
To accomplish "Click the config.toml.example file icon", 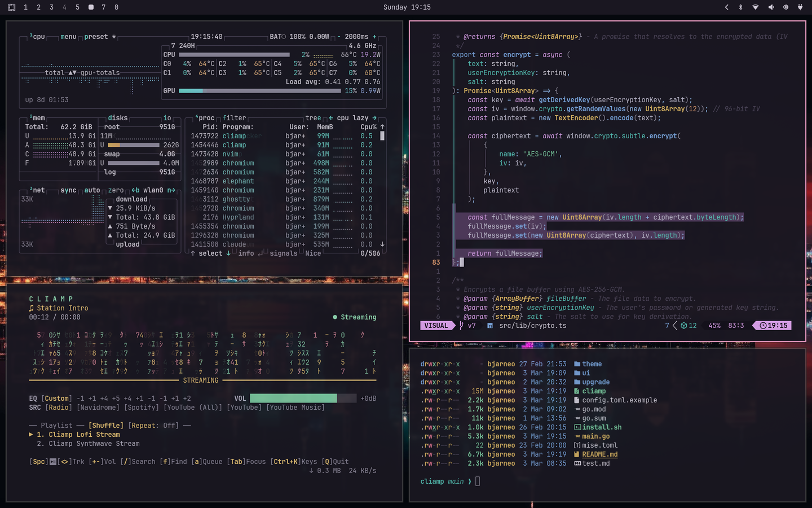I will (x=577, y=400).
